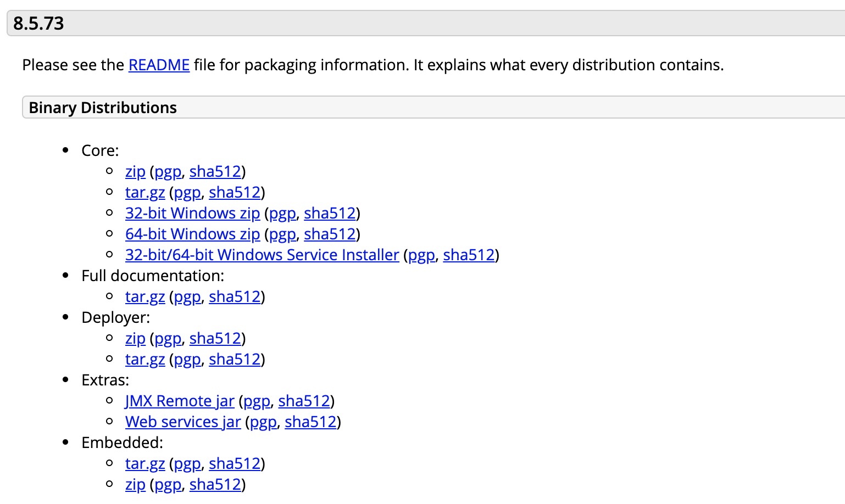845x504 pixels.
Task: Download the Web services jar
Action: 183,422
